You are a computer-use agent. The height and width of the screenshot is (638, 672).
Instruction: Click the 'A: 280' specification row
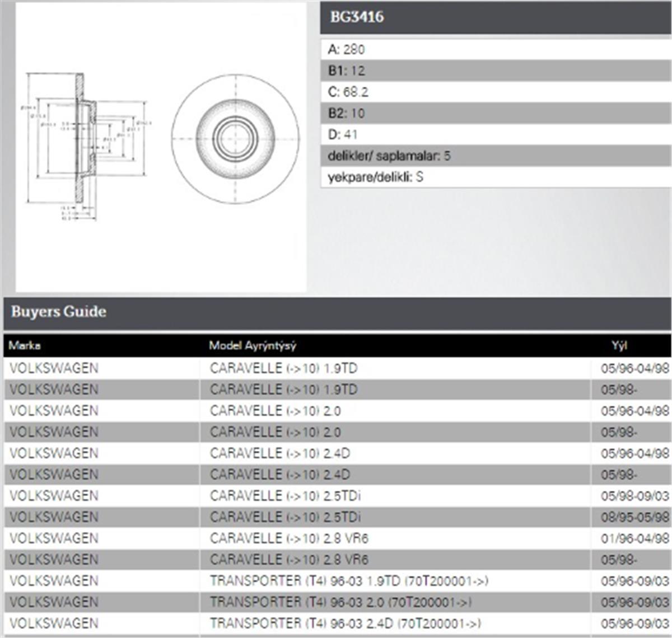click(x=496, y=49)
